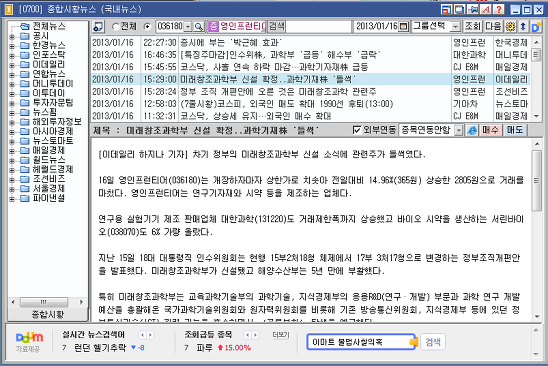Go to previous real-time news keyword
The height and width of the screenshot is (366, 548).
[x=142, y=335]
